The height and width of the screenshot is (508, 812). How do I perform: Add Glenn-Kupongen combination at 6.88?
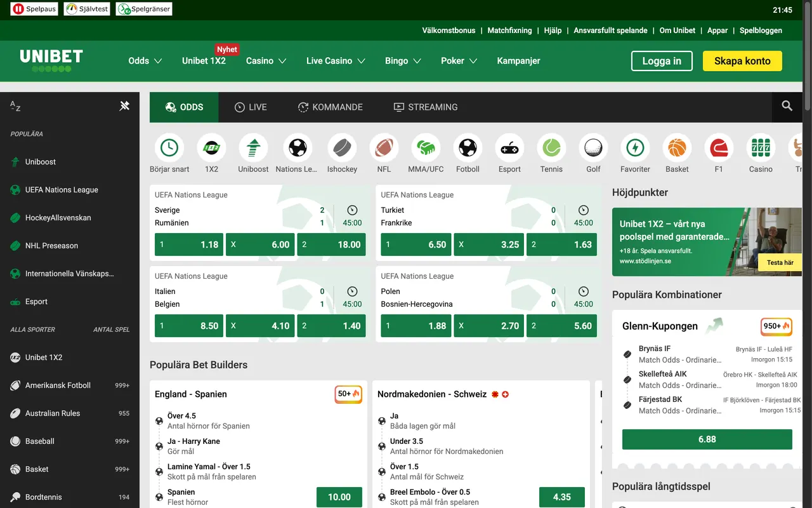[707, 439]
